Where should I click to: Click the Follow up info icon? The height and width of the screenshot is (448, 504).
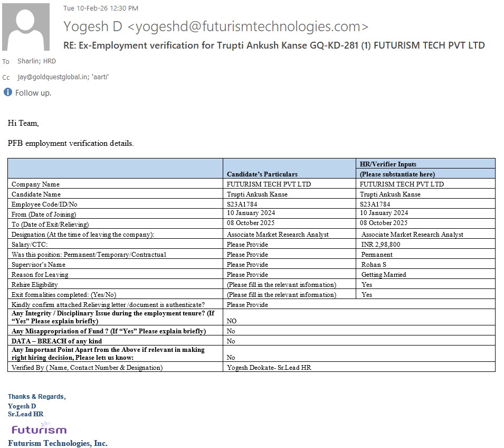[x=8, y=92]
